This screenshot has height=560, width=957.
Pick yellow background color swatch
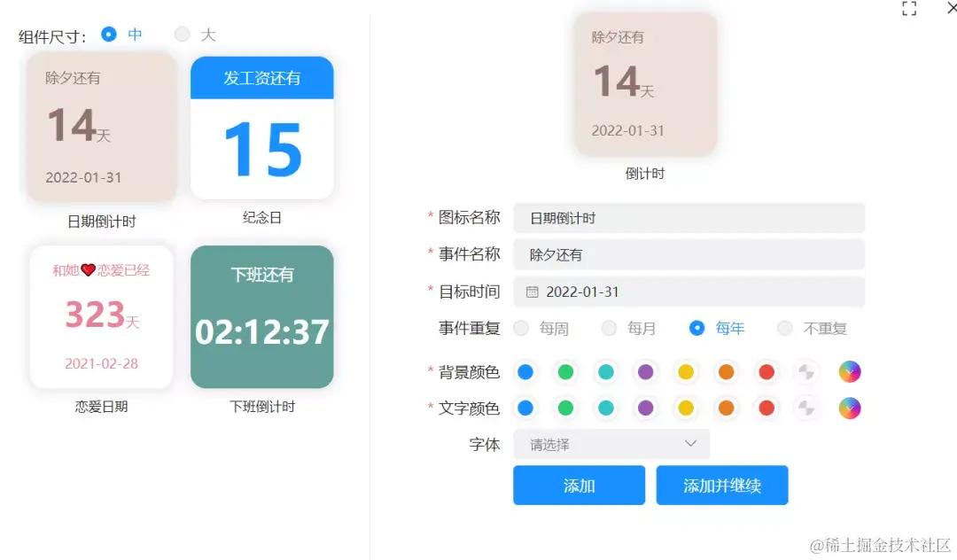point(685,371)
